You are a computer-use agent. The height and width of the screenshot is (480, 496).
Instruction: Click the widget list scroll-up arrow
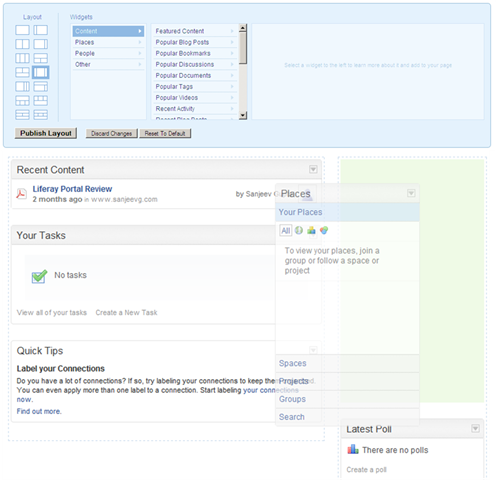243,28
